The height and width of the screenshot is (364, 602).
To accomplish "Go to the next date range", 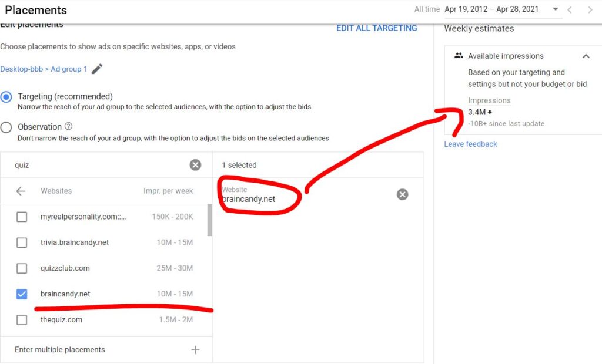I will click(x=590, y=10).
